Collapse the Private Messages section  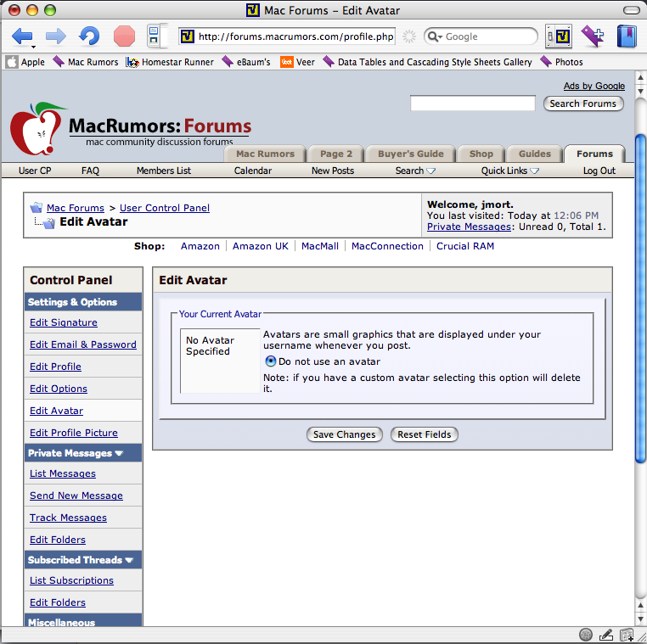click(119, 453)
